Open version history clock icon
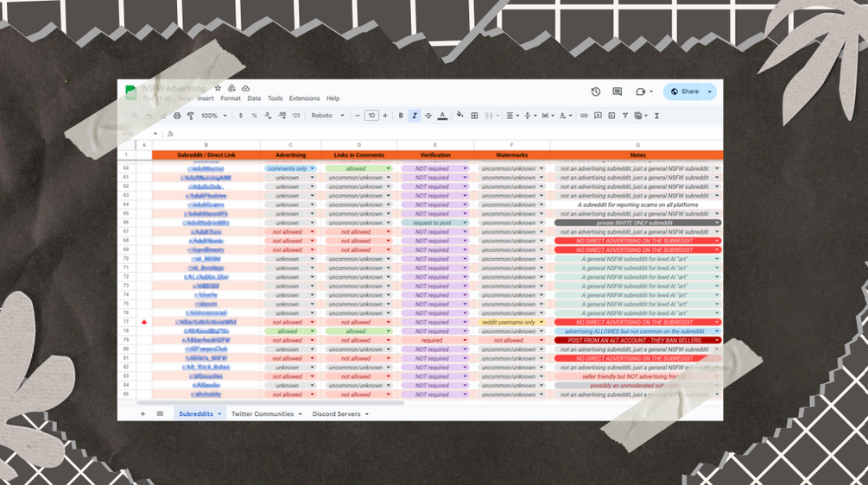Viewport: 868px width, 485px height. (596, 91)
